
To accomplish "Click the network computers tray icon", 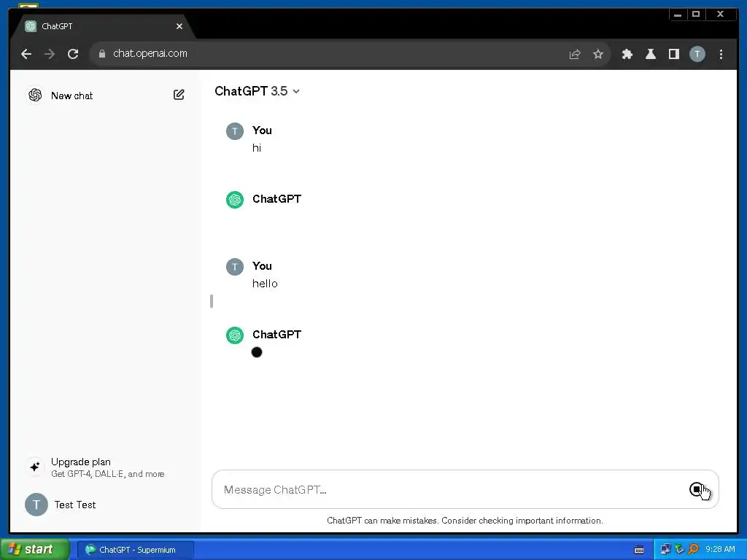I will [x=665, y=550].
